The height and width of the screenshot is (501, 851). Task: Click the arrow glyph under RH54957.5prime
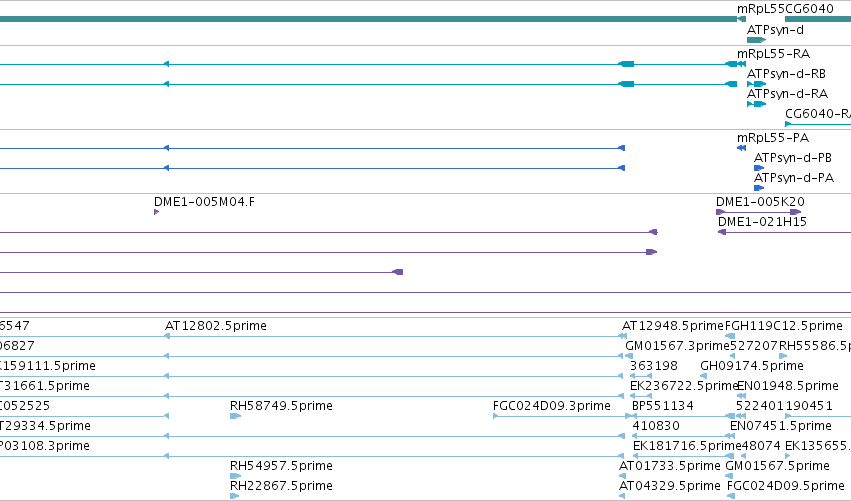tap(234, 476)
